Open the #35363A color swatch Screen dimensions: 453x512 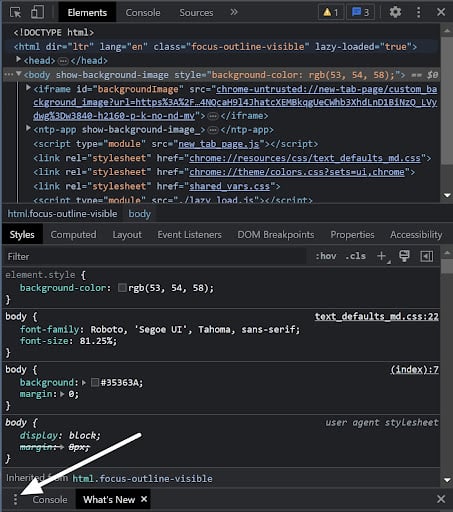[95, 382]
